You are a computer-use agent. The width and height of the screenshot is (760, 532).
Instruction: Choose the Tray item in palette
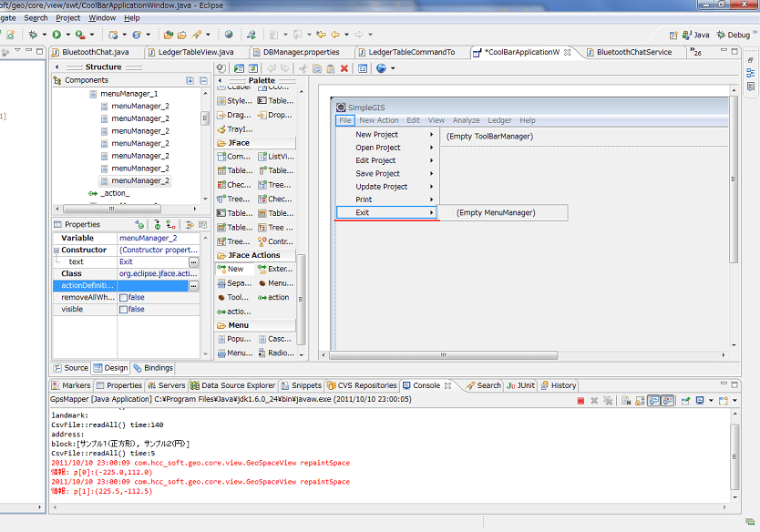235,128
